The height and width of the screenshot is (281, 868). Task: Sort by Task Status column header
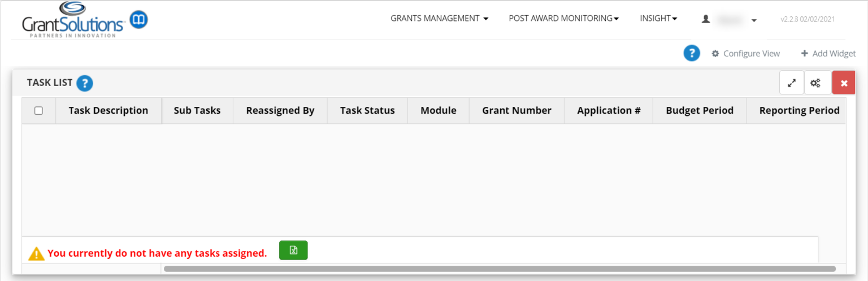point(367,110)
